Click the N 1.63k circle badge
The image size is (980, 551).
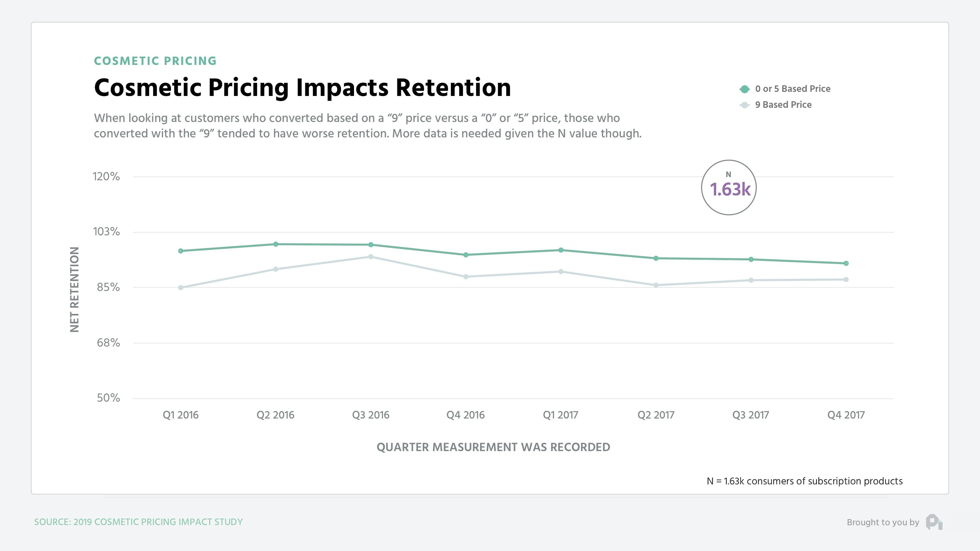point(729,187)
